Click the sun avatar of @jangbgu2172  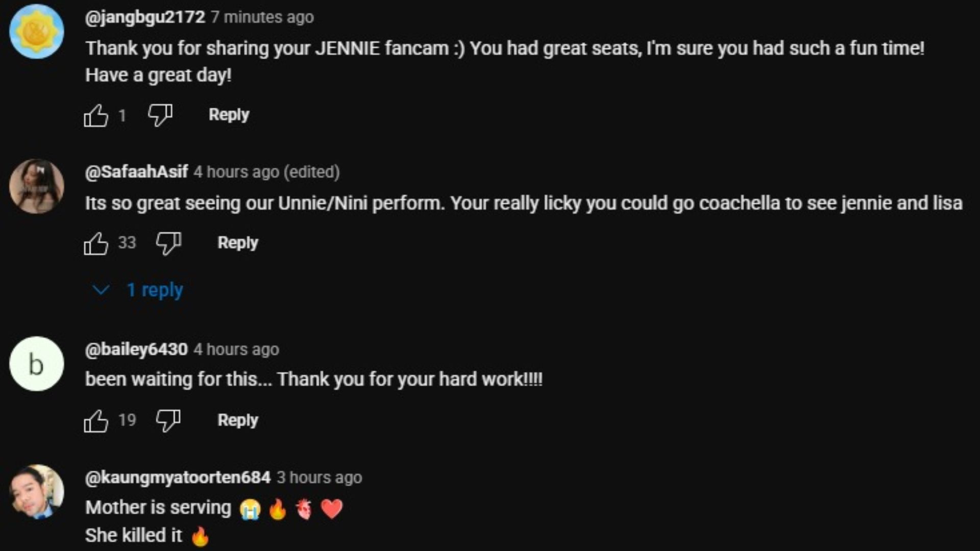tap(36, 32)
